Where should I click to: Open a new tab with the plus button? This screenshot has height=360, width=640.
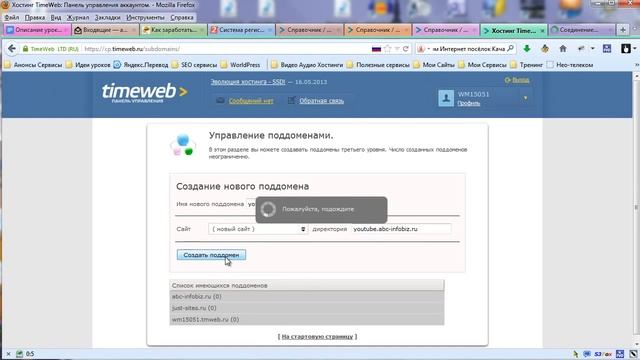click(x=623, y=30)
